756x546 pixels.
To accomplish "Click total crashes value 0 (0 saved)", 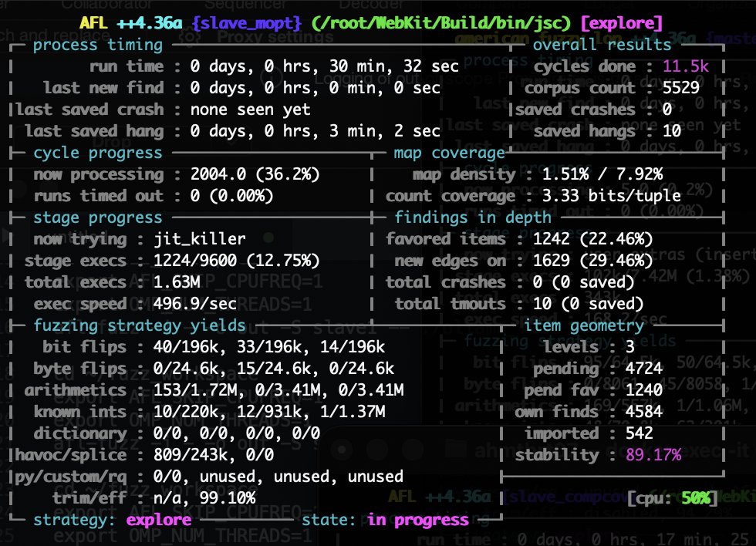I will tap(583, 282).
